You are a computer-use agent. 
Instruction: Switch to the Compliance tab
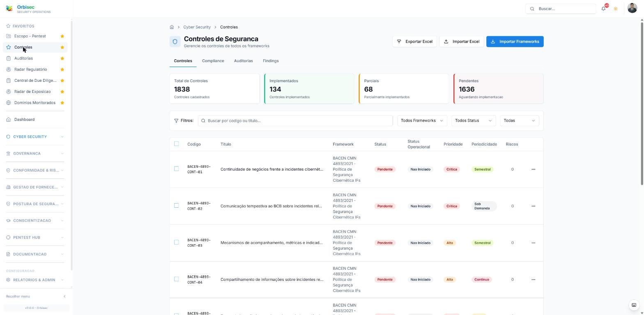click(213, 61)
